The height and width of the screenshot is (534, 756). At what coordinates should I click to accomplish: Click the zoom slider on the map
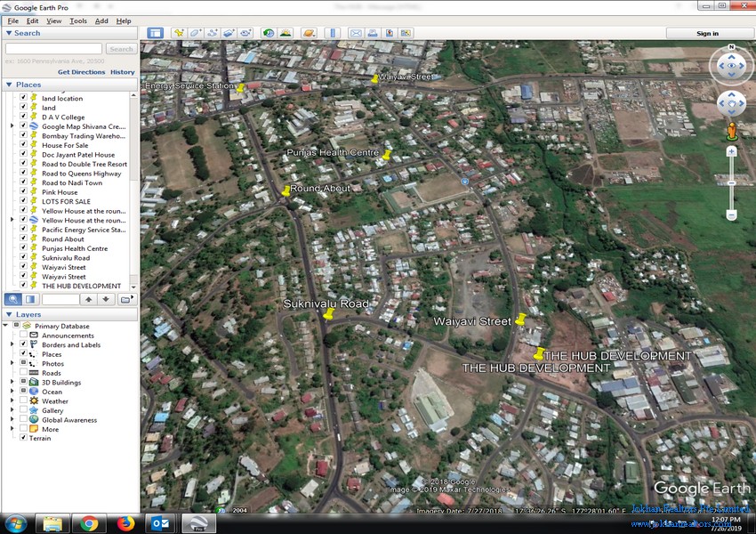tap(731, 183)
